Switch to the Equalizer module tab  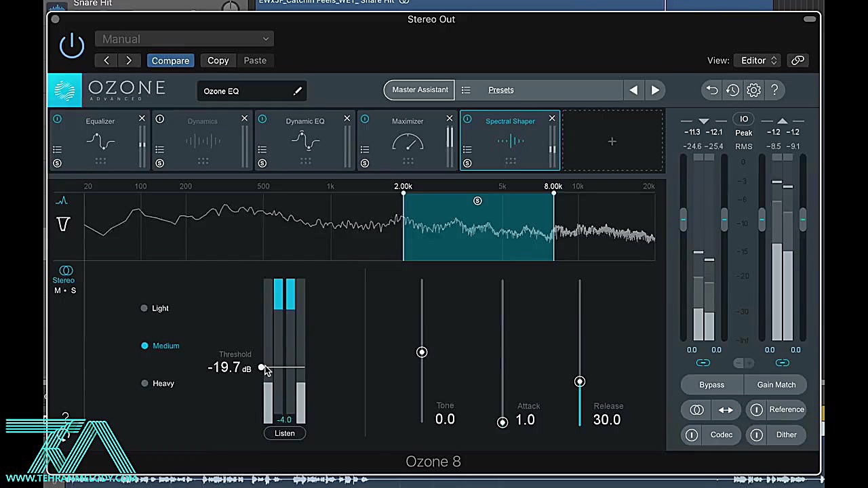tap(100, 121)
